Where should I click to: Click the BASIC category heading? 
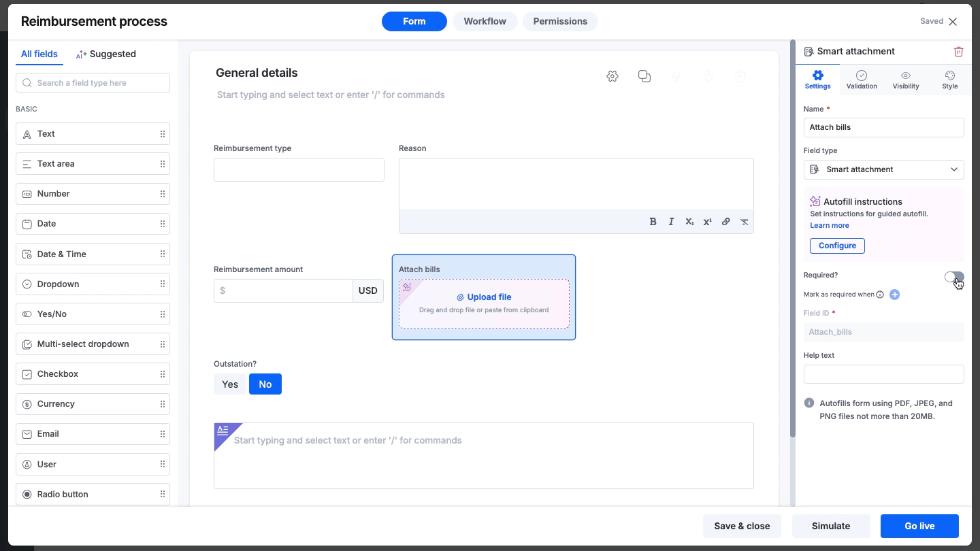pos(27,109)
